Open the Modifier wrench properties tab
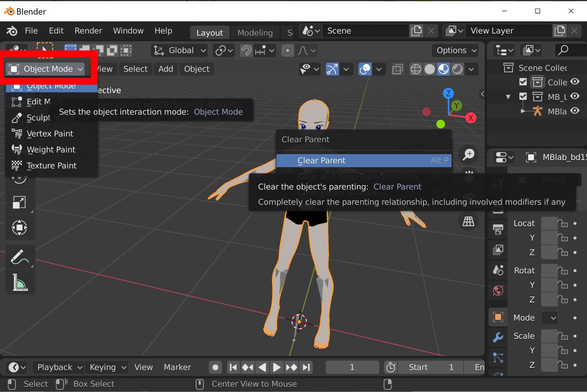The image size is (587, 392). (x=498, y=337)
